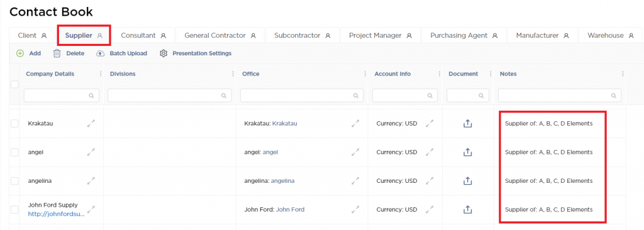Expand Krakatau company details arrow icon
The width and height of the screenshot is (644, 230).
point(91,123)
